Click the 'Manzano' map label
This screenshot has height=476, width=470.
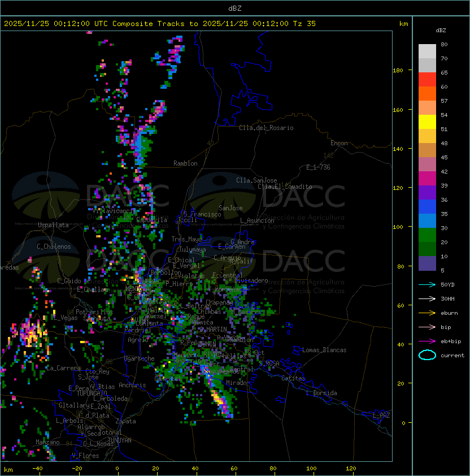pyautogui.click(x=47, y=442)
